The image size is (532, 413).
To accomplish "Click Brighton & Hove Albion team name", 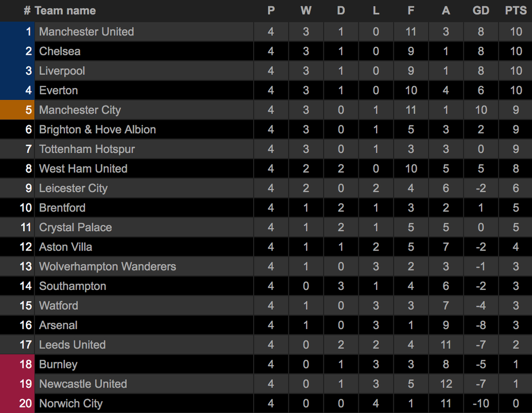I will pos(97,130).
